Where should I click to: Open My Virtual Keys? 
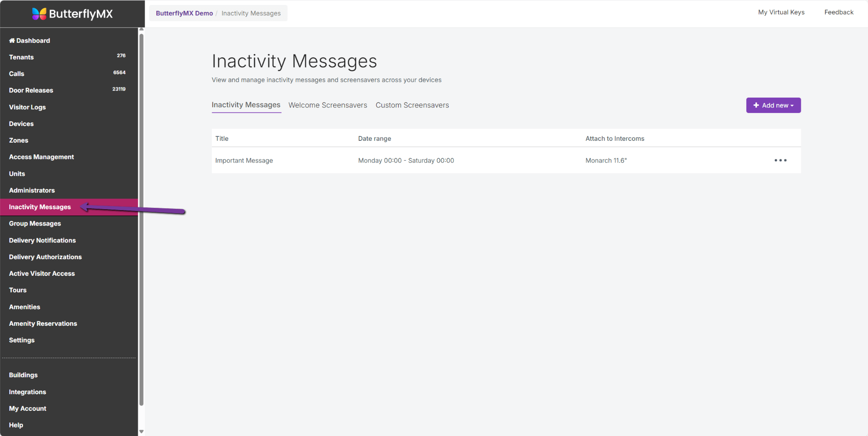[781, 12]
